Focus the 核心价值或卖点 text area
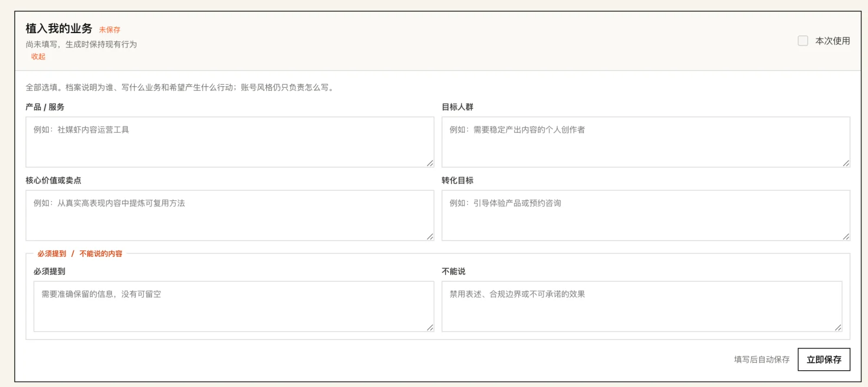868x387 pixels. pos(229,215)
